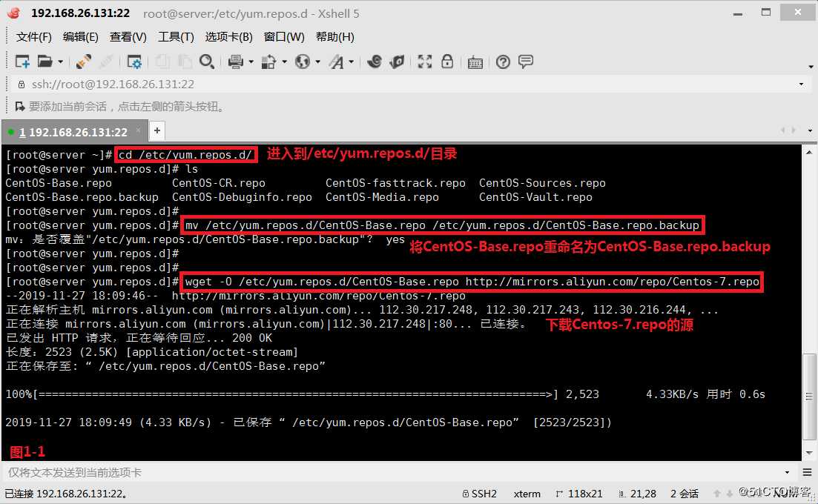This screenshot has width=818, height=504.
Task: Click the 2 会话 sessions indicator
Action: 685,494
